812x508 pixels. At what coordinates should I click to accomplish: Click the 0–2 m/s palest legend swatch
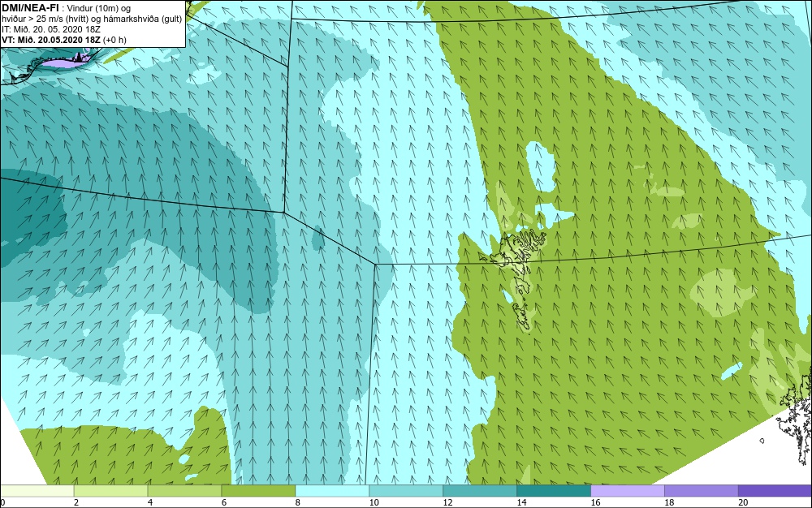pyautogui.click(x=37, y=490)
